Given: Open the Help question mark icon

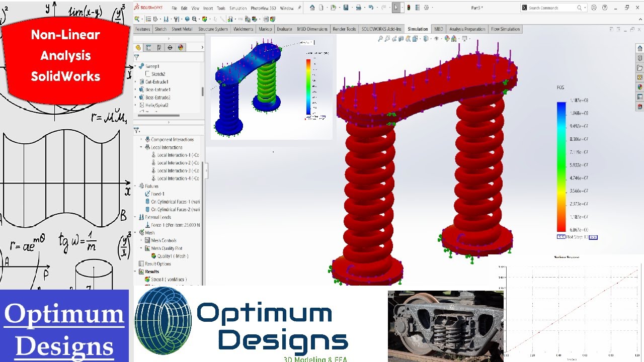Looking at the screenshot, I should (x=604, y=8).
